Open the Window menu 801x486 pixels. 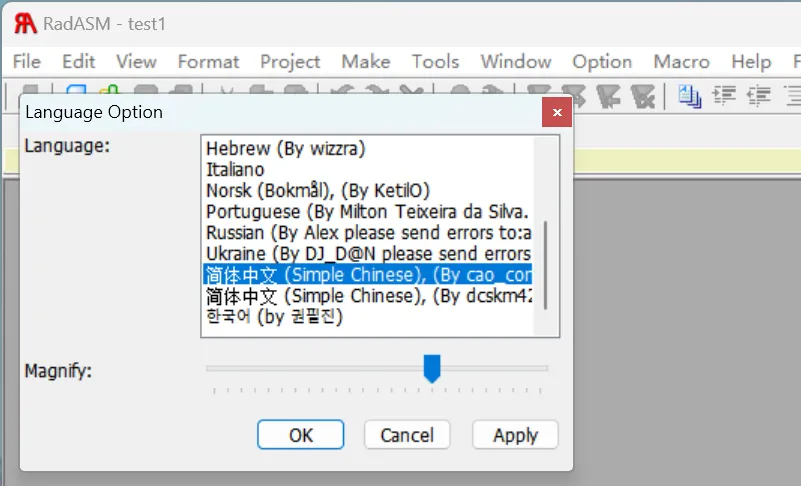pyautogui.click(x=516, y=61)
